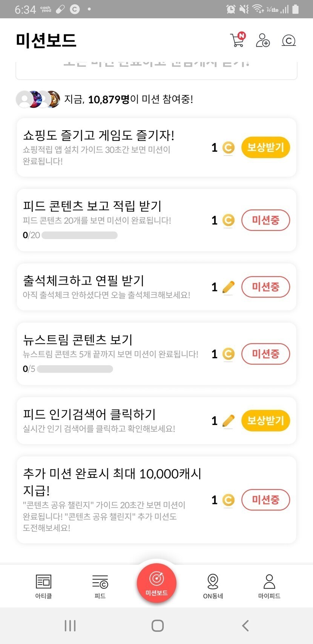This screenshot has width=313, height=644.
Task: Claim reward for popular search mission
Action: [x=265, y=421]
